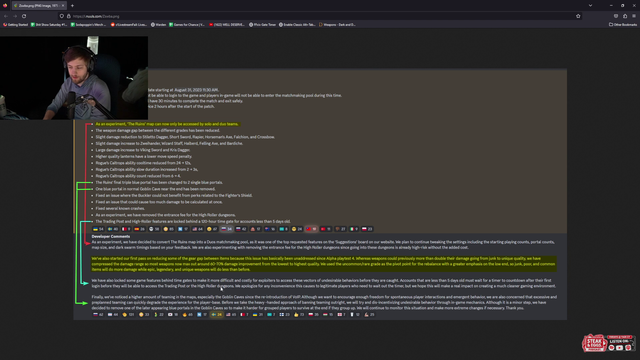Click the highlighted 'The Ruins' map patch note
Image resolution: width=640 pixels, height=360 pixels.
167,124
